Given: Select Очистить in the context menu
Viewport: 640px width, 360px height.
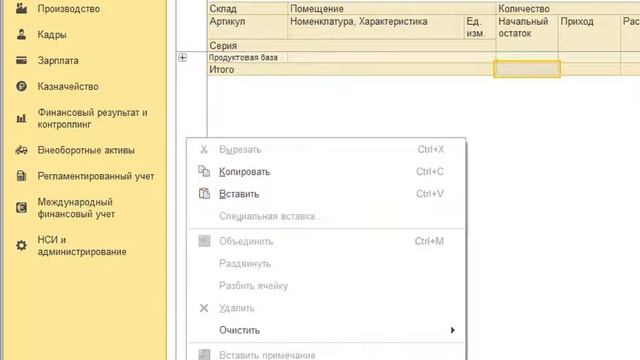Looking at the screenshot, I should click(239, 330).
